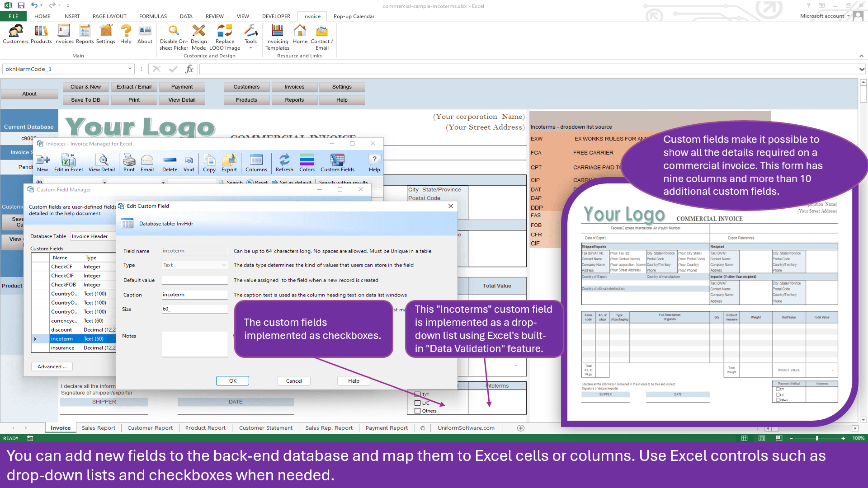
Task: Export invoices from Invoice Manager
Action: click(229, 163)
